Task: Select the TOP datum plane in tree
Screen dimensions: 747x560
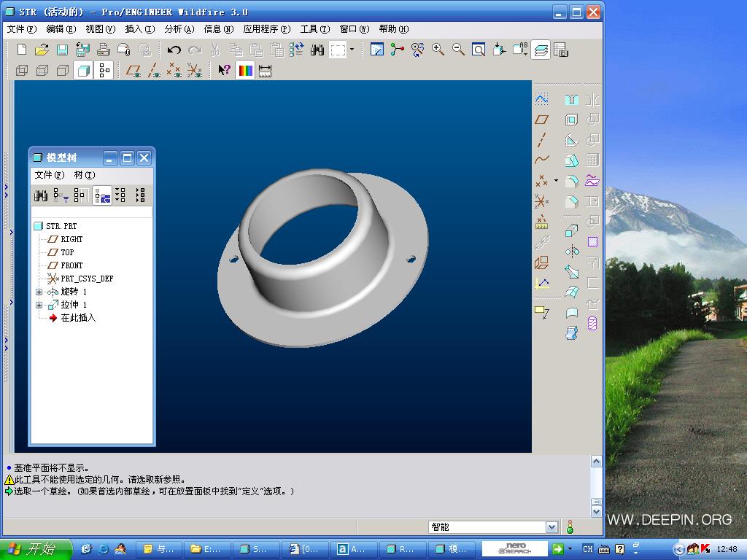Action: [x=67, y=252]
